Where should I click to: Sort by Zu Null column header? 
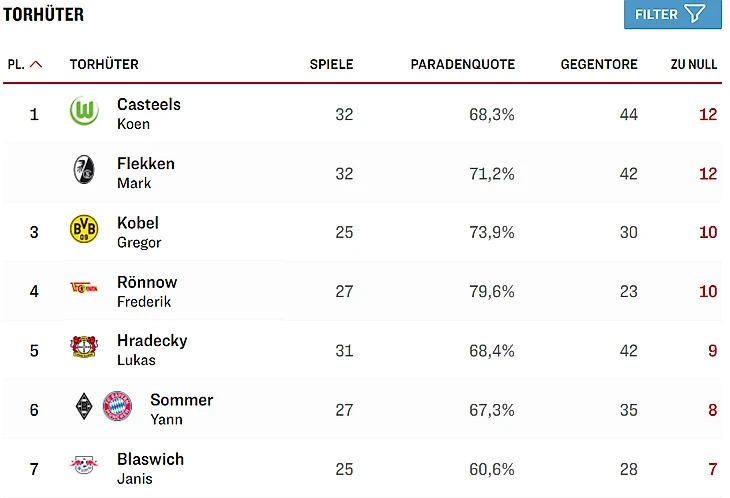[x=693, y=64]
